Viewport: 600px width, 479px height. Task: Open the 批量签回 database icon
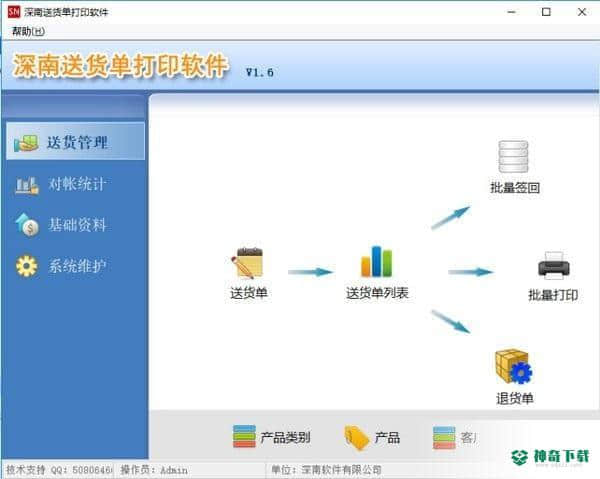(514, 157)
